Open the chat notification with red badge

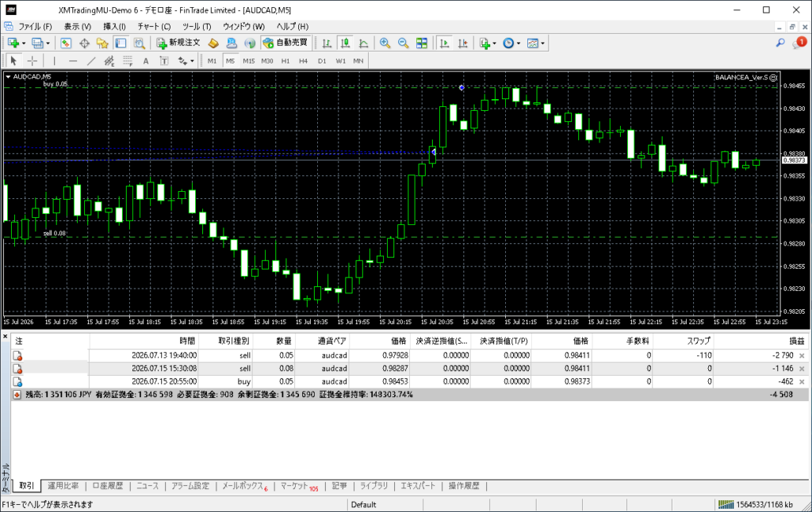799,43
